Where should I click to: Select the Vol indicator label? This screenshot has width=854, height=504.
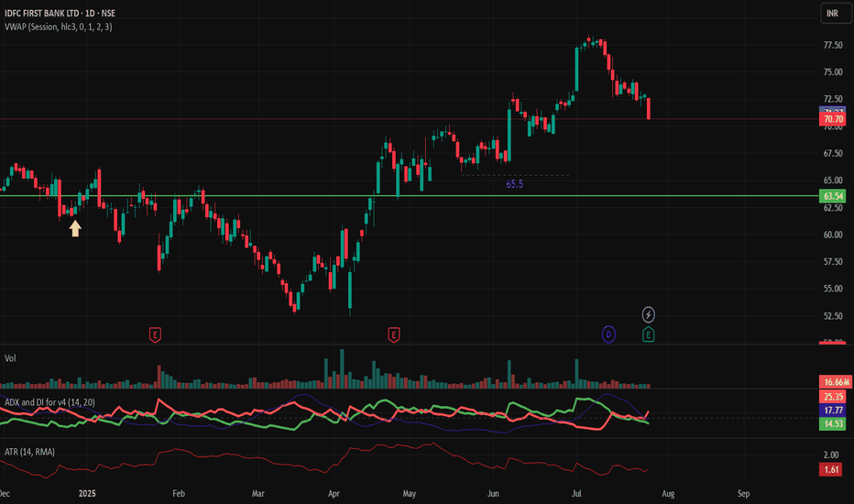(x=10, y=358)
